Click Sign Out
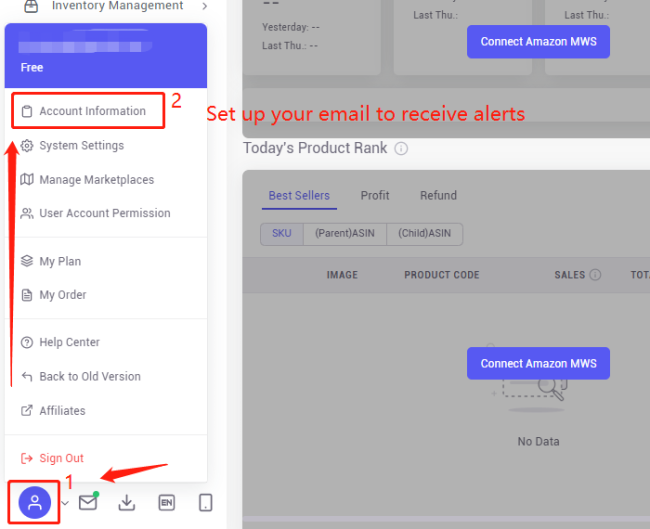This screenshot has height=529, width=650. 61,458
